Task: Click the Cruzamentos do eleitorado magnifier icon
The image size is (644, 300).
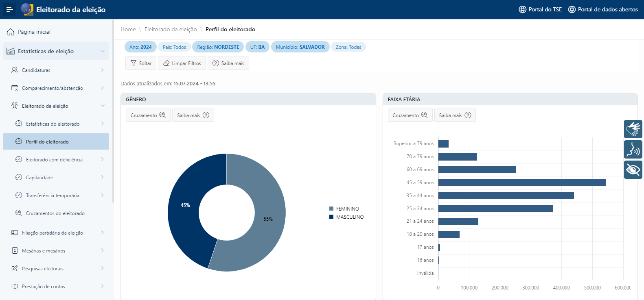Action: point(19,213)
